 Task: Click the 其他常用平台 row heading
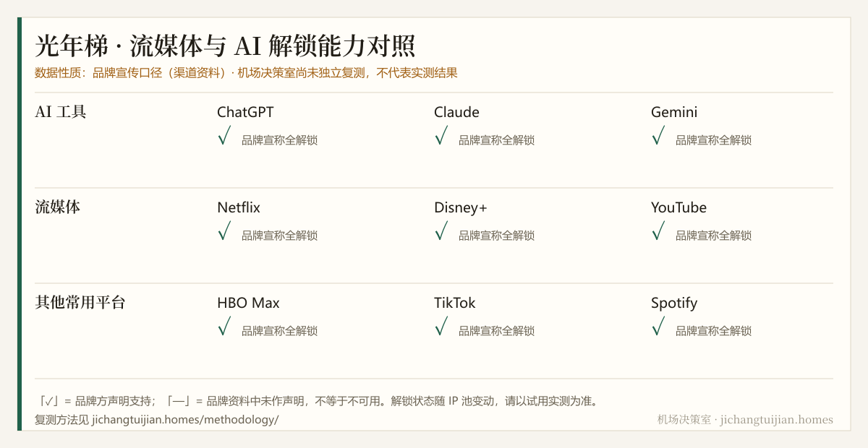coord(80,303)
